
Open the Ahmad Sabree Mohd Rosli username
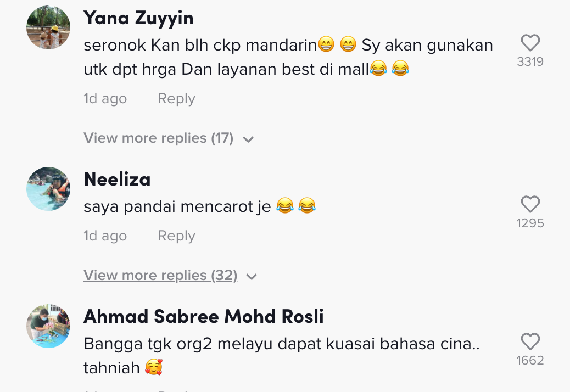(x=204, y=316)
